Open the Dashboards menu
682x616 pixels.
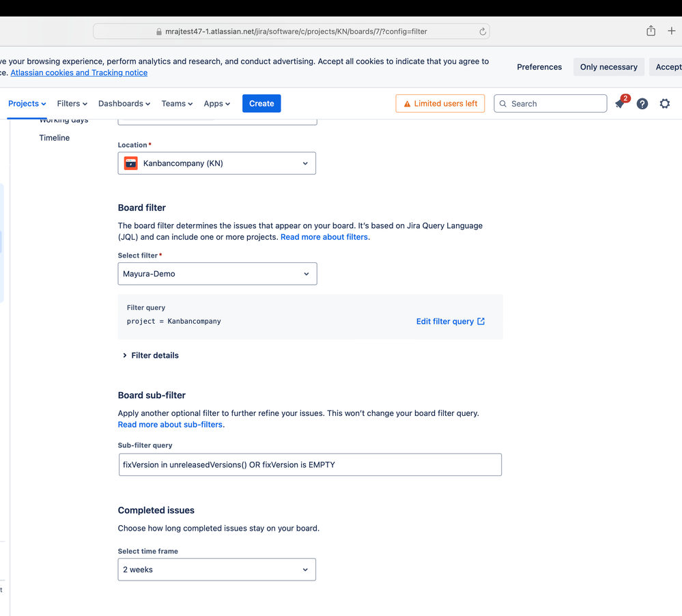point(124,104)
